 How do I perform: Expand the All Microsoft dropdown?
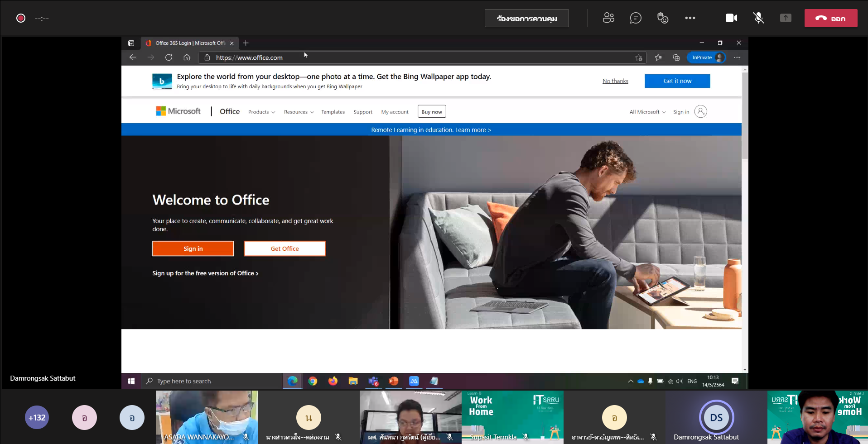[x=647, y=112]
